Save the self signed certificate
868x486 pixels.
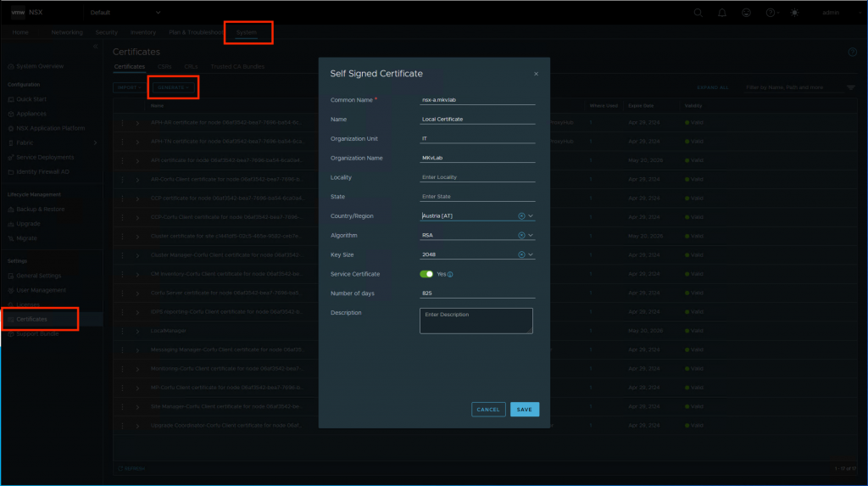tap(525, 410)
